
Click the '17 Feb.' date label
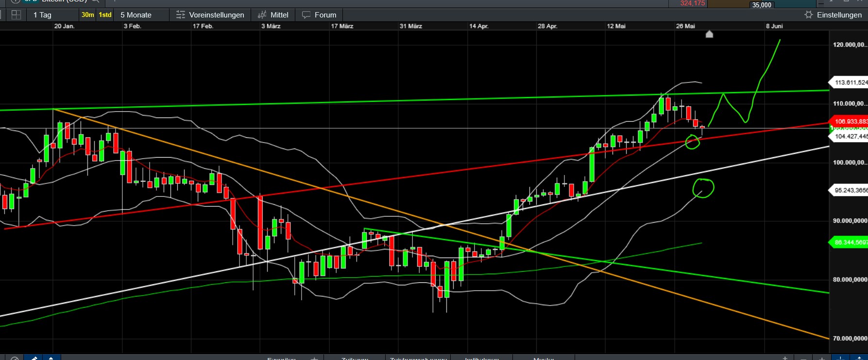point(203,26)
